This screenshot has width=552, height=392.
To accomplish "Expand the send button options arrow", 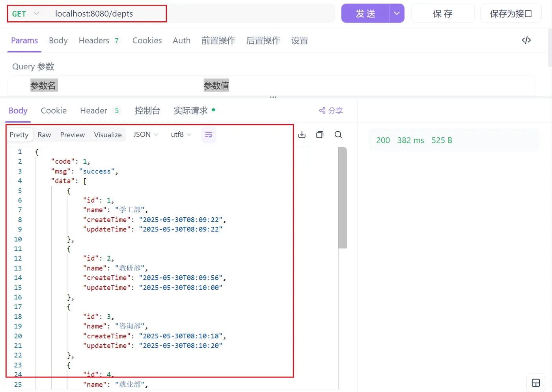I will 397,13.
